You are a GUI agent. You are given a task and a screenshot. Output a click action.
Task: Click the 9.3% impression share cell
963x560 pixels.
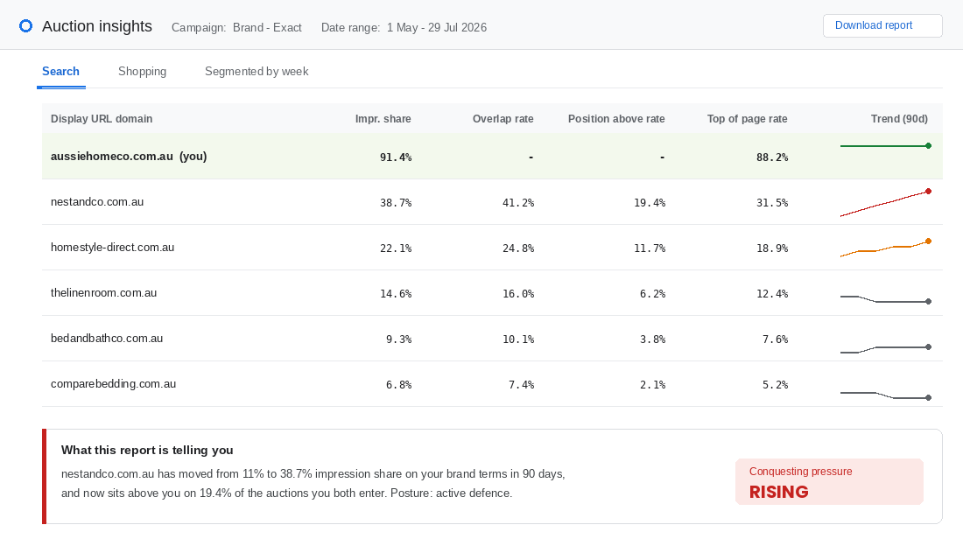[x=398, y=339]
